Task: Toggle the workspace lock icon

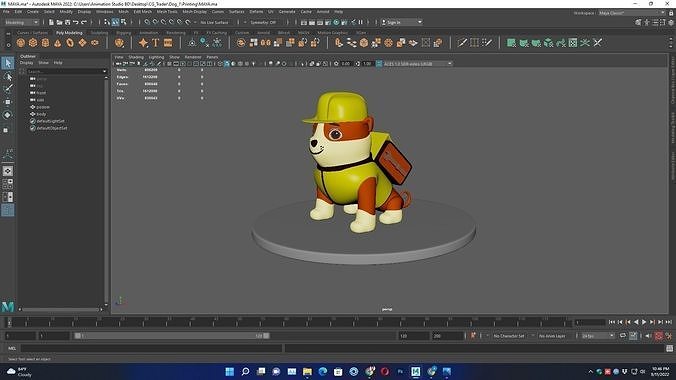Action: pyautogui.click(x=671, y=13)
